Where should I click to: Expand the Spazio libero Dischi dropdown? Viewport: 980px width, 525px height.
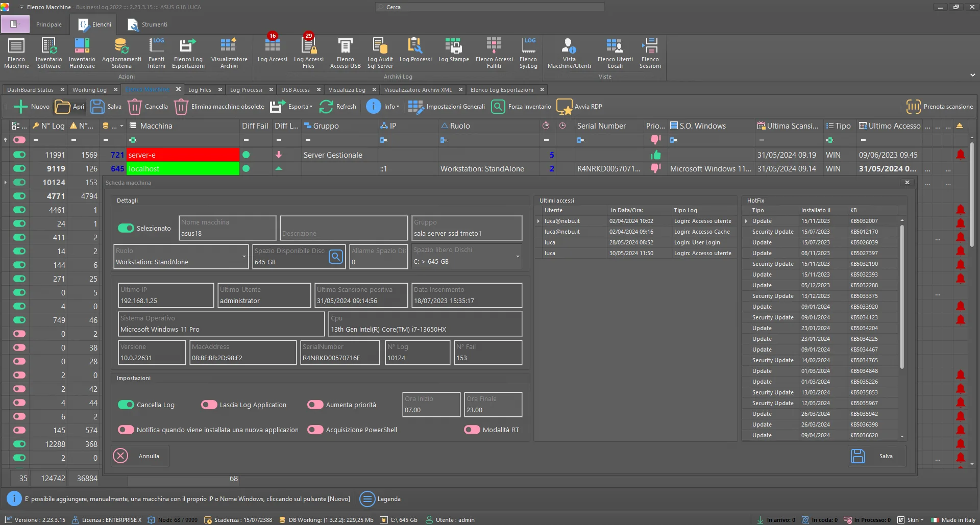tap(518, 257)
